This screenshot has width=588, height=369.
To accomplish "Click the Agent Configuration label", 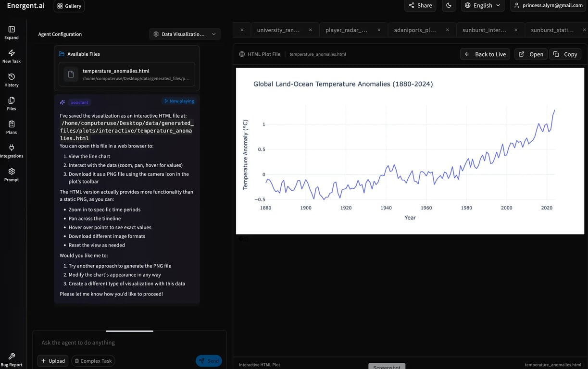I will click(60, 34).
